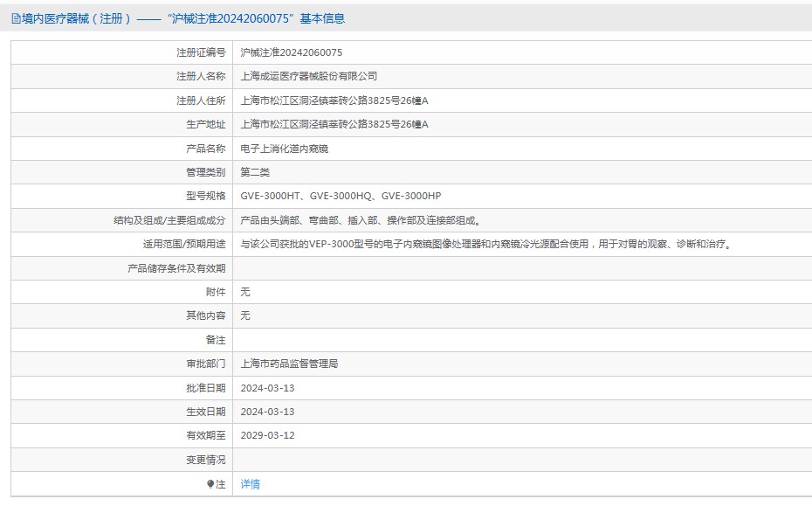Click the 适用范围/预期用途 label
This screenshot has height=506, width=812.
click(x=184, y=244)
